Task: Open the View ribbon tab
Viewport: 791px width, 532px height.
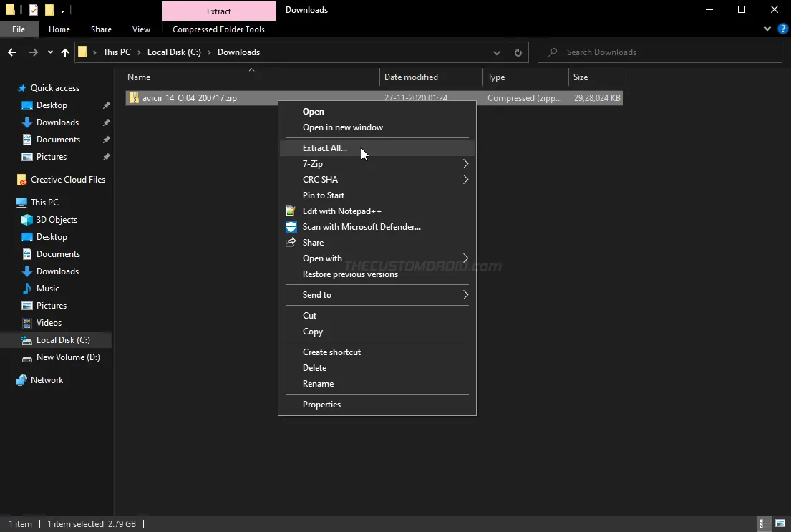Action: pyautogui.click(x=141, y=29)
